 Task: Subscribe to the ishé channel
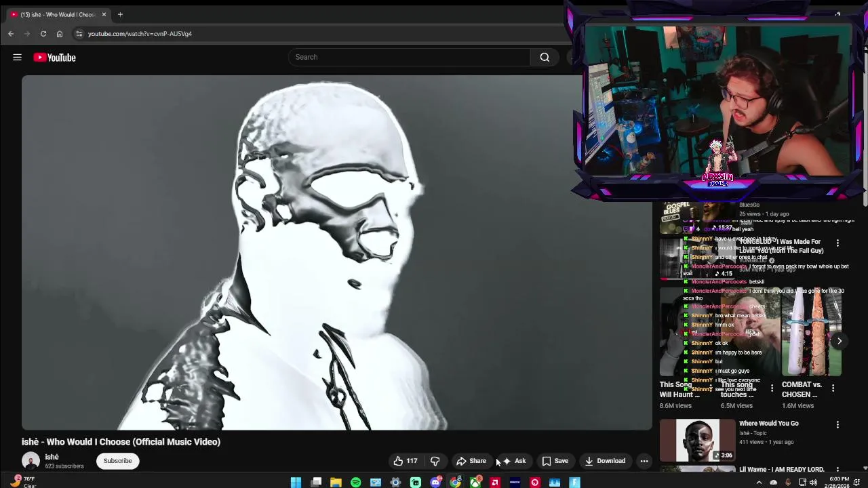117,461
